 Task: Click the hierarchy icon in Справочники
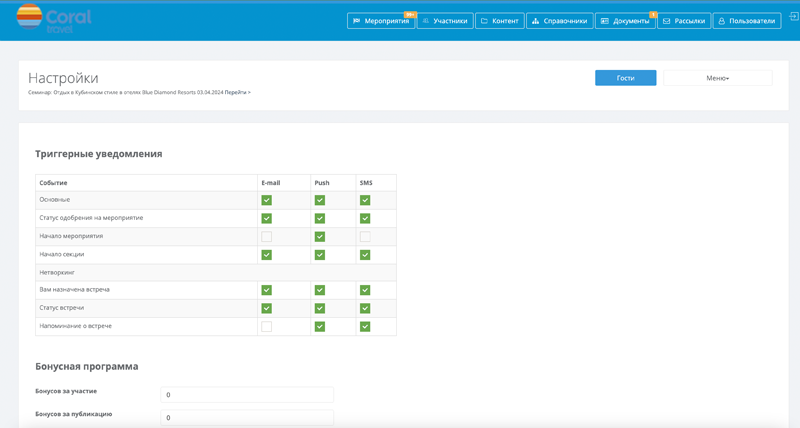(x=536, y=21)
